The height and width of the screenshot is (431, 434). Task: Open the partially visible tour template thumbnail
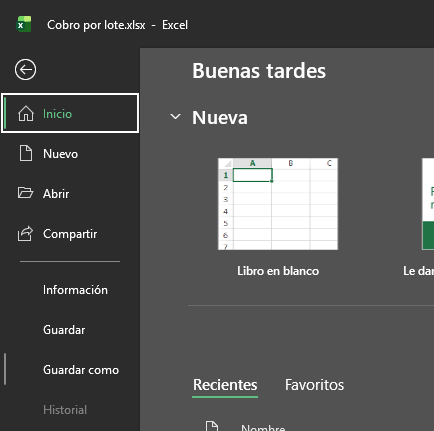tap(428, 204)
